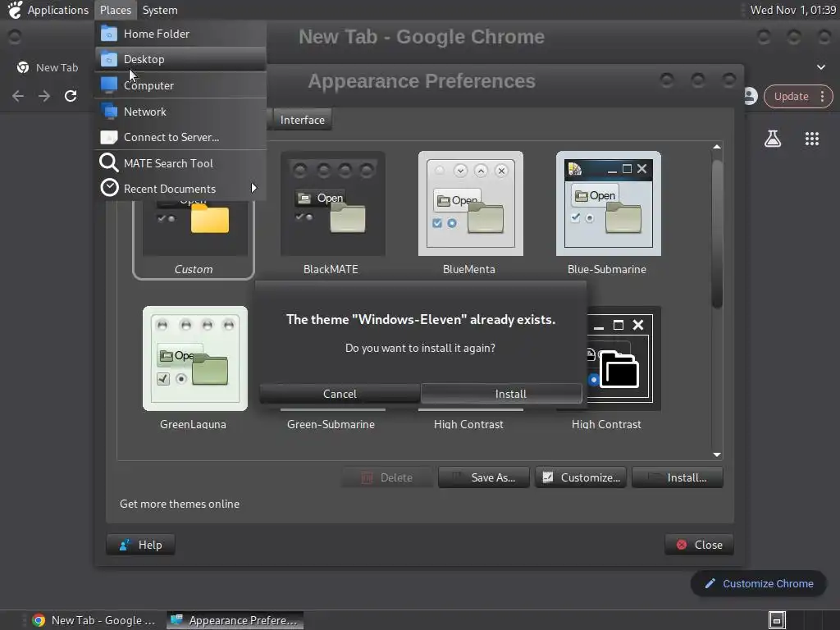The height and width of the screenshot is (630, 840).
Task: Close the Places menu in top panel
Action: pos(116,10)
